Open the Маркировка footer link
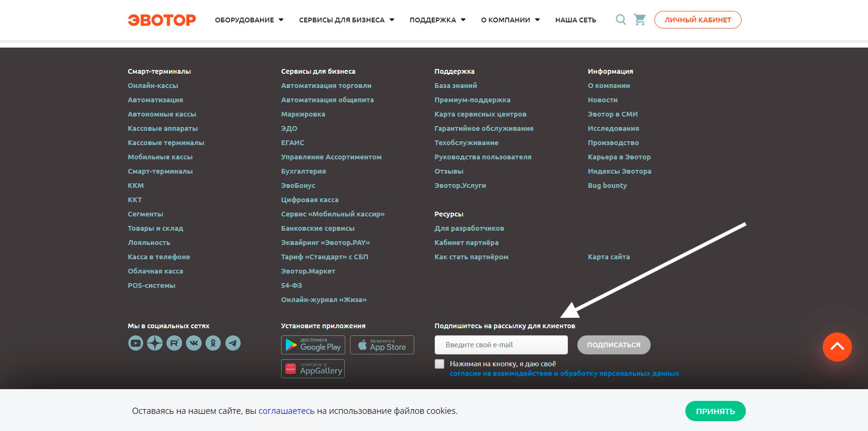 pos(303,114)
